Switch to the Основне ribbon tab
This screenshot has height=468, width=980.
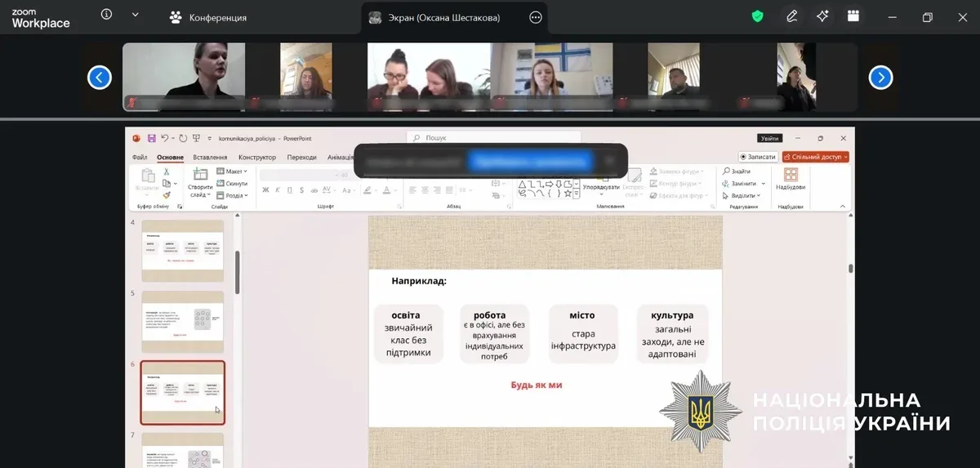tap(171, 158)
